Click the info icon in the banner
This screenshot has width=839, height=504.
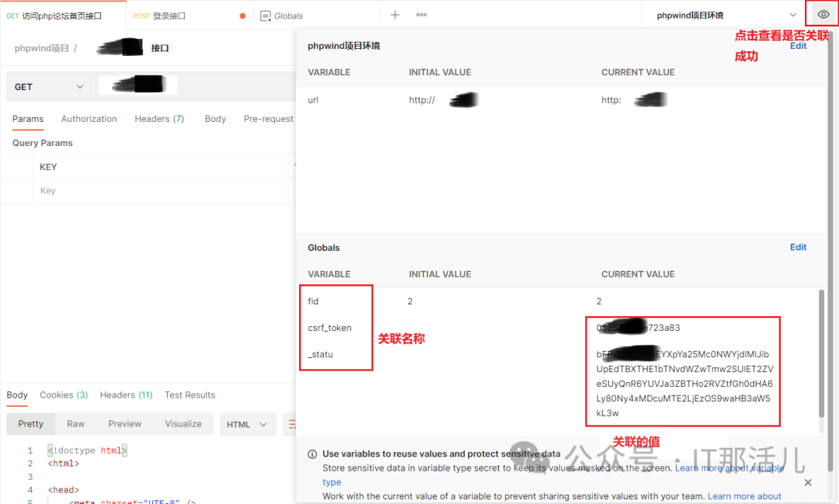312,454
